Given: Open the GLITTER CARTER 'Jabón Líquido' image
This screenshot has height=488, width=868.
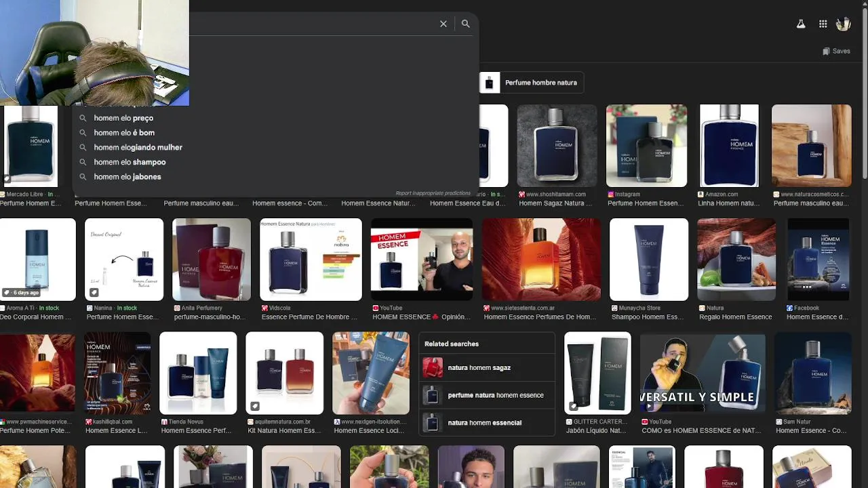Looking at the screenshot, I should coord(597,373).
